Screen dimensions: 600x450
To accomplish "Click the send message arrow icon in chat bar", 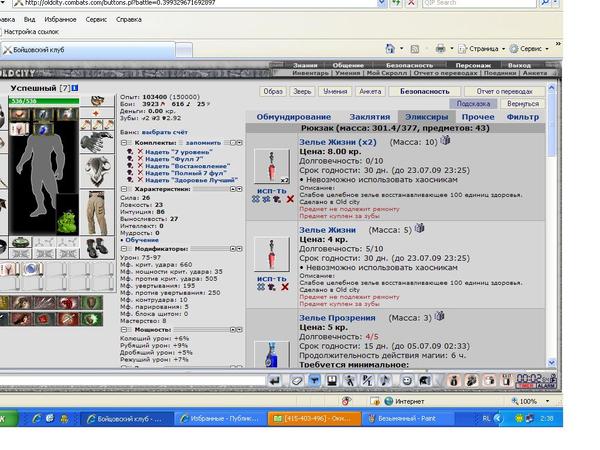I will tap(275, 380).
